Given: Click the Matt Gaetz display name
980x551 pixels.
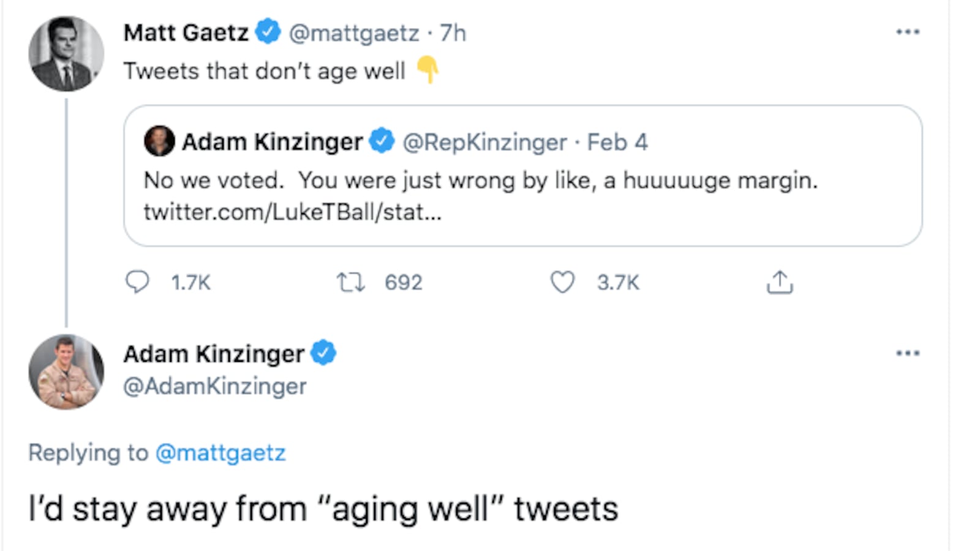Looking at the screenshot, I should 186,32.
